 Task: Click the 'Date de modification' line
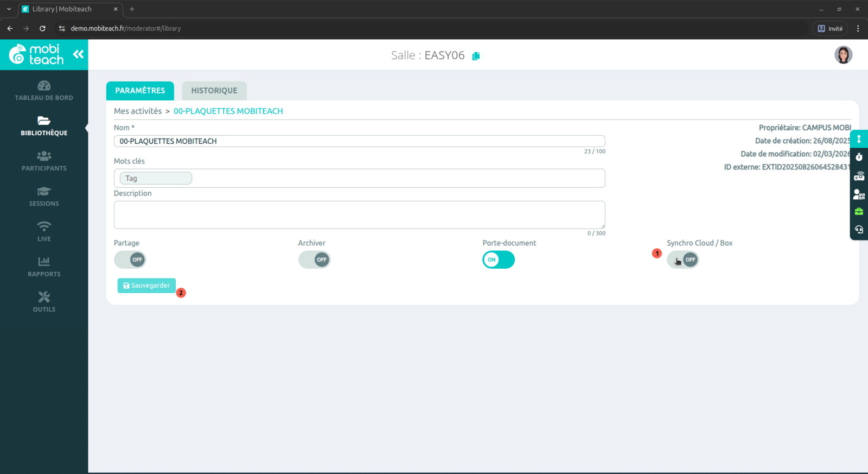[x=796, y=154]
